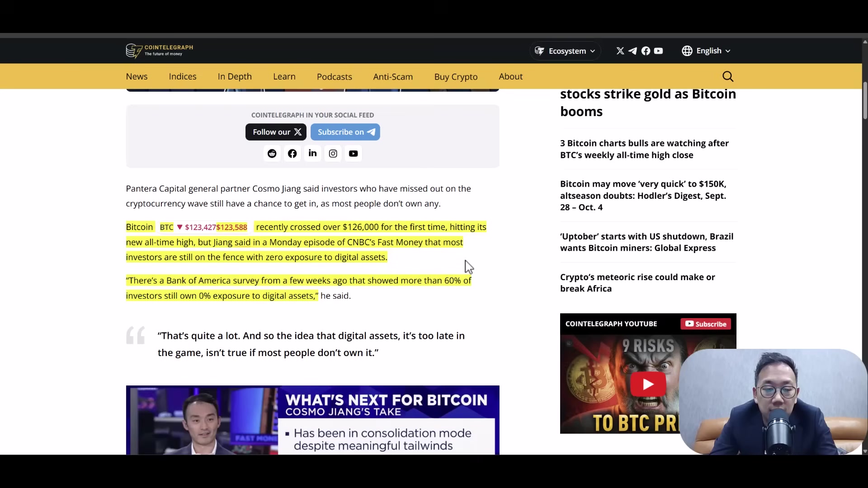Click the Facebook icon in the top bar

coord(646,51)
